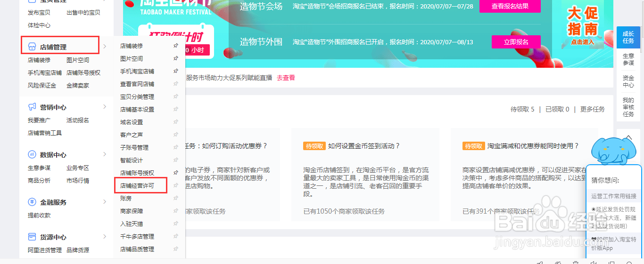Viewport: 644px width, 264px height.
Task: Pin 域名设置 to the sidebar
Action: 176,122
